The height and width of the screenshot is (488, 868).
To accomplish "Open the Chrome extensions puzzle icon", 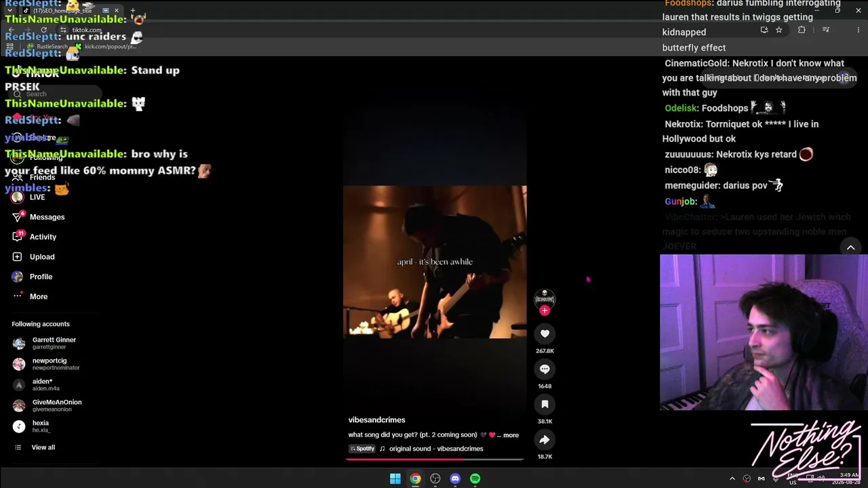I will [802, 30].
